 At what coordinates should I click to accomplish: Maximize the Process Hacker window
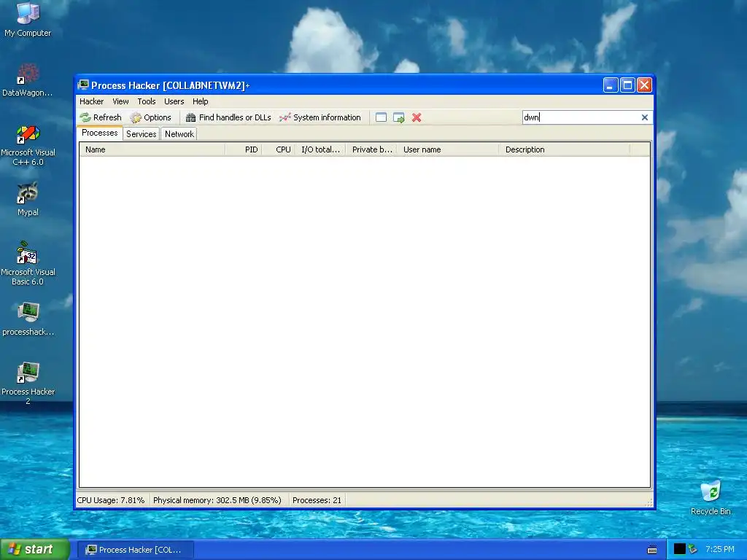coord(627,85)
